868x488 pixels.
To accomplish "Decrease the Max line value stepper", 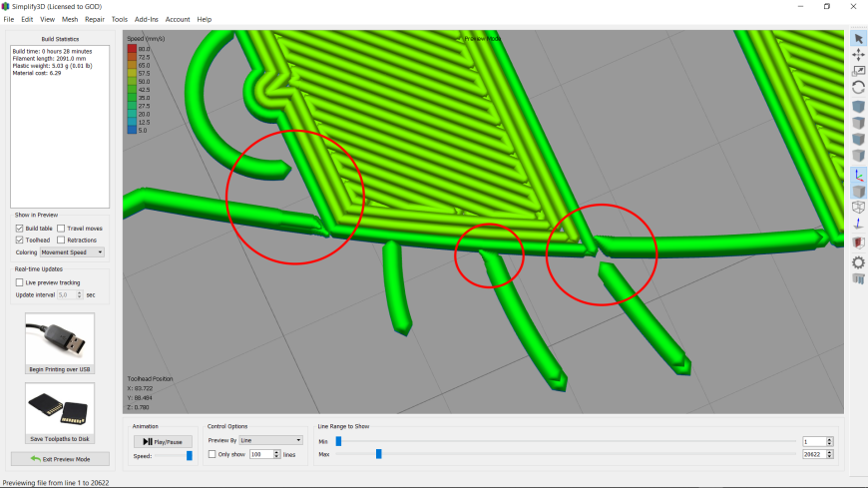I will click(x=829, y=456).
